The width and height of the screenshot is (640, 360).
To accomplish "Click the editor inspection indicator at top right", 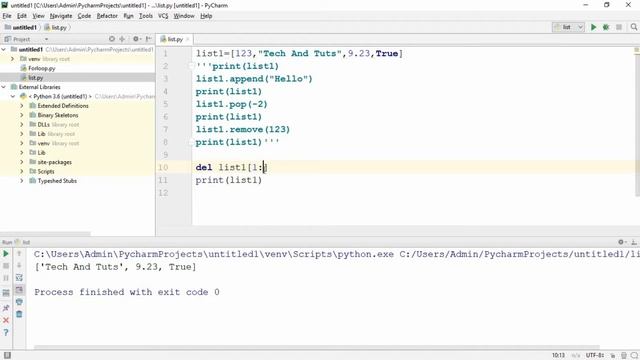I will [x=636, y=50].
